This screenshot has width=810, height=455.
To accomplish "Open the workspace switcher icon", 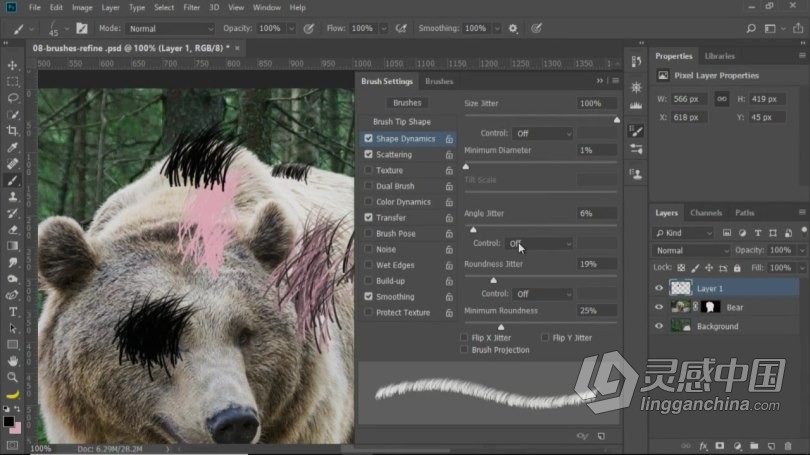I will pyautogui.click(x=770, y=28).
